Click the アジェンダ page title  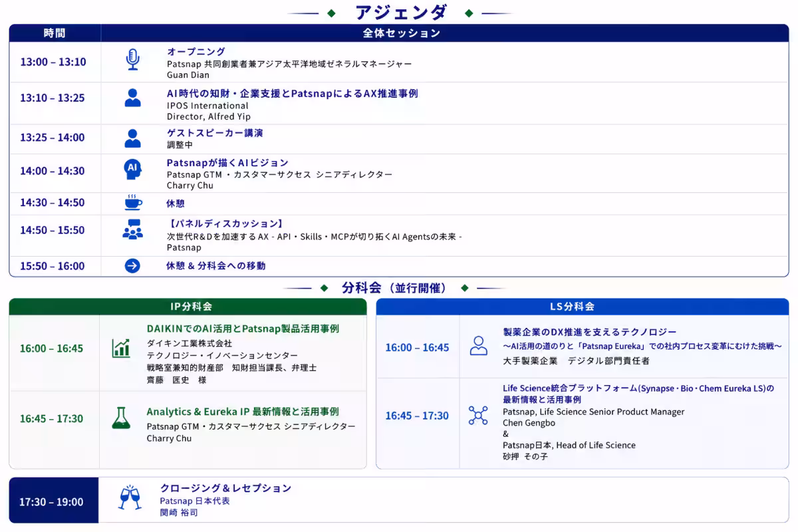[401, 12]
